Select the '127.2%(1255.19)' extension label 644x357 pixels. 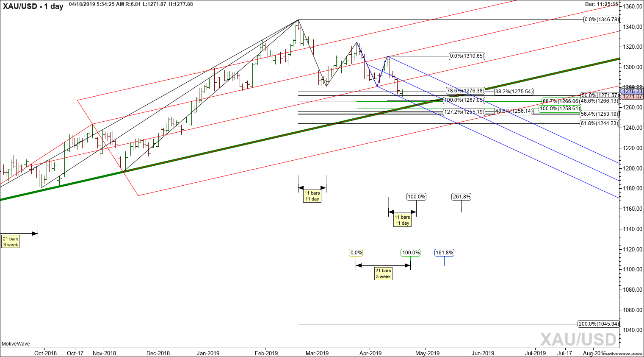click(464, 112)
